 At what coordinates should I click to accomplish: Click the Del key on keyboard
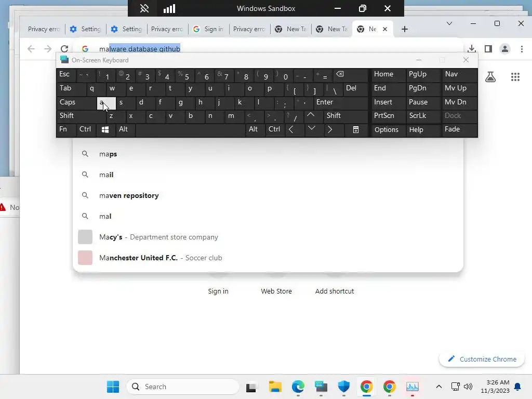[355, 88]
